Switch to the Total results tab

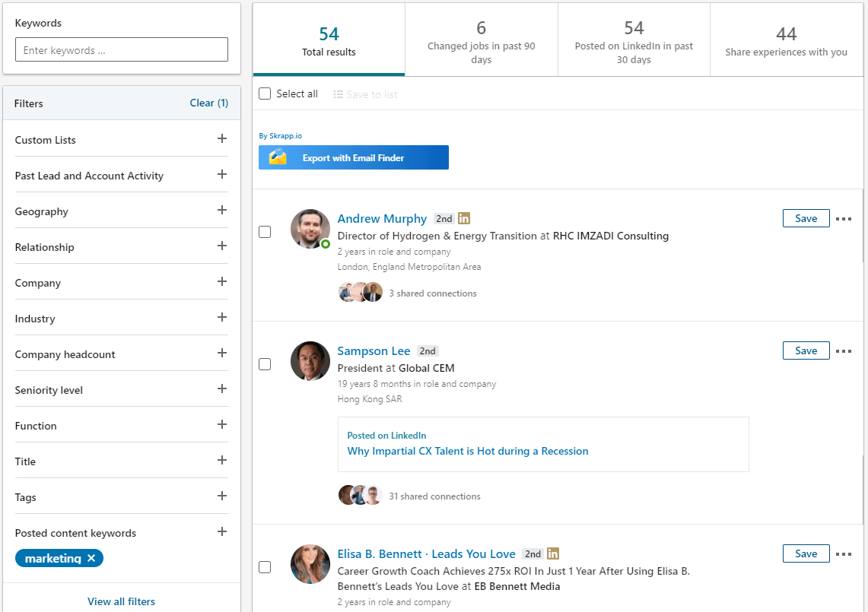329,40
